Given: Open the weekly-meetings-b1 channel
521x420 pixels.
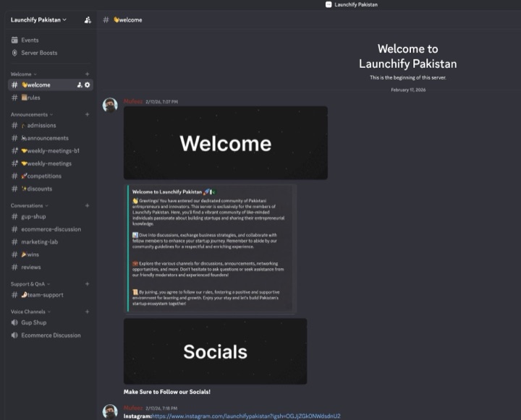Looking at the screenshot, I should [x=50, y=151].
